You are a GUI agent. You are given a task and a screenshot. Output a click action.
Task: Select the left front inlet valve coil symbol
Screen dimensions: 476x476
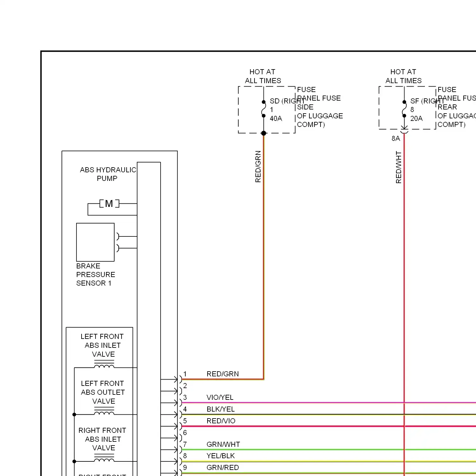click(104, 364)
